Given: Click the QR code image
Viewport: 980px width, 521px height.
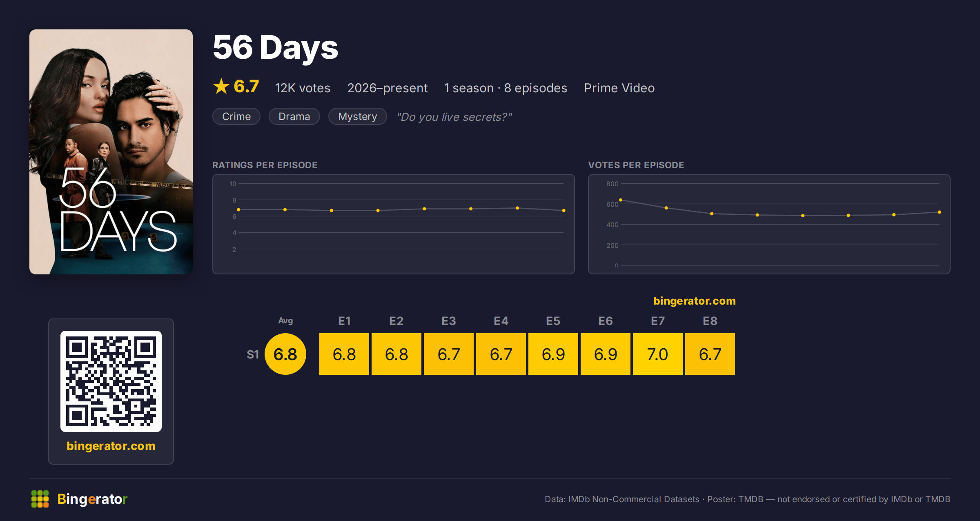Looking at the screenshot, I should tap(111, 381).
